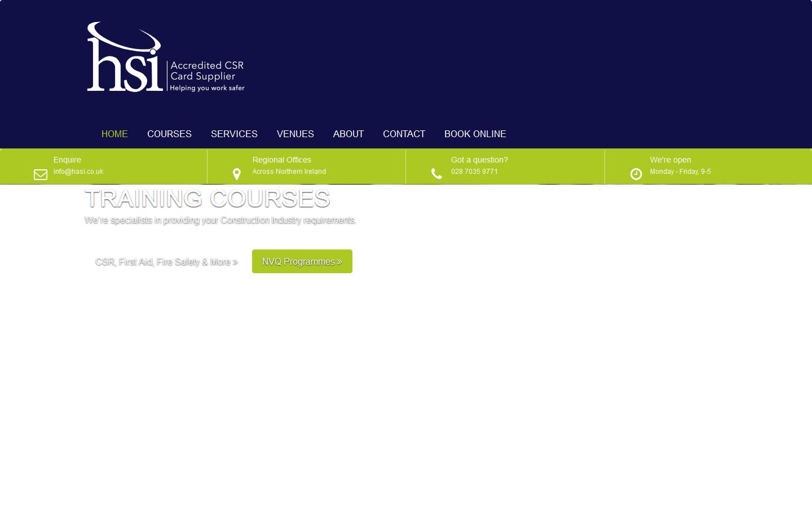The image size is (812, 508).
Task: Select the CONTACT navigation tab
Action: 404,134
